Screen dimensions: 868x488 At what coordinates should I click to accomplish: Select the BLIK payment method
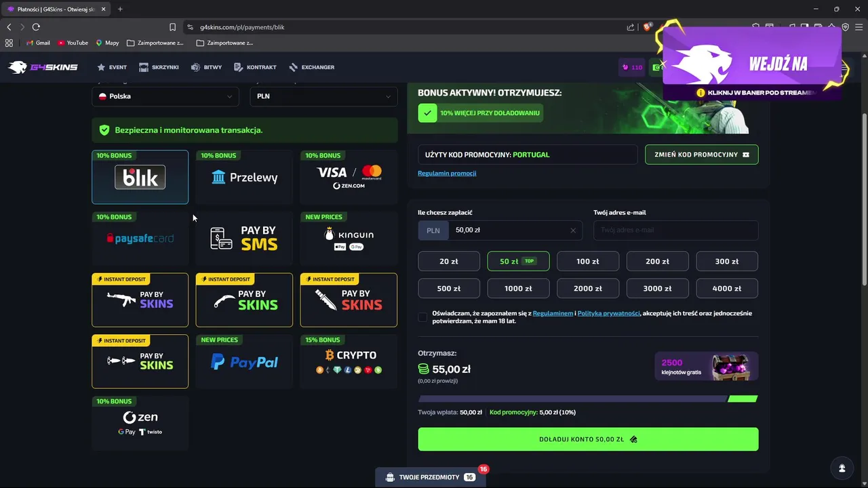(140, 177)
